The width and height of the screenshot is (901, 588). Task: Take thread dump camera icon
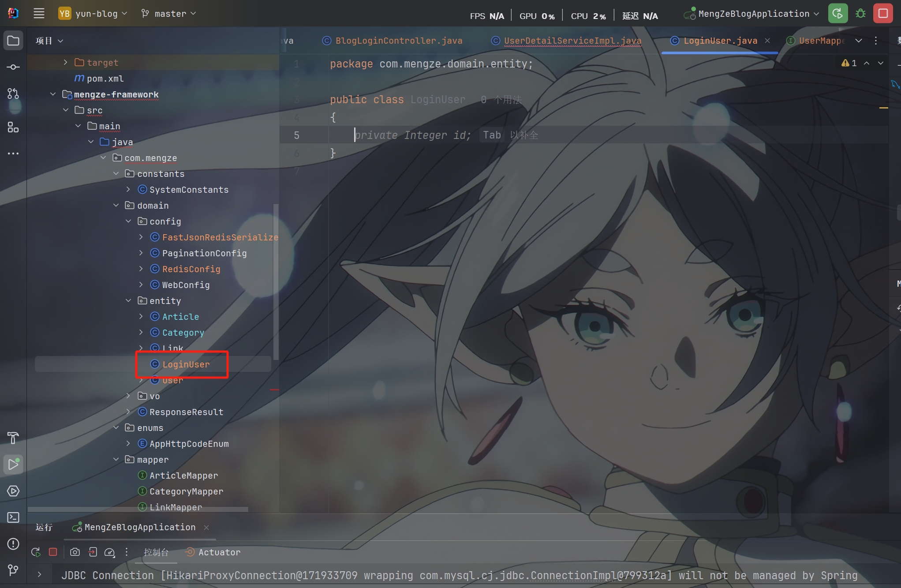75,552
